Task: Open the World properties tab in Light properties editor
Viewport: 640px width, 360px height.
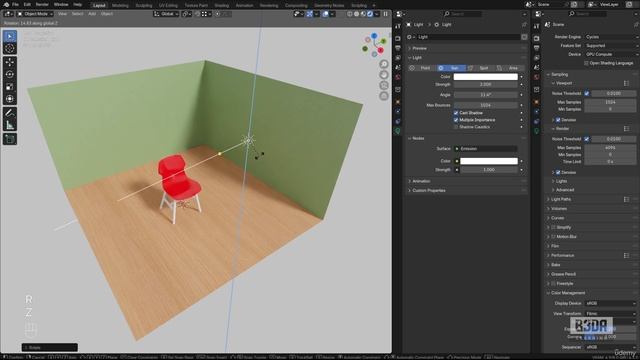Action: click(x=398, y=77)
